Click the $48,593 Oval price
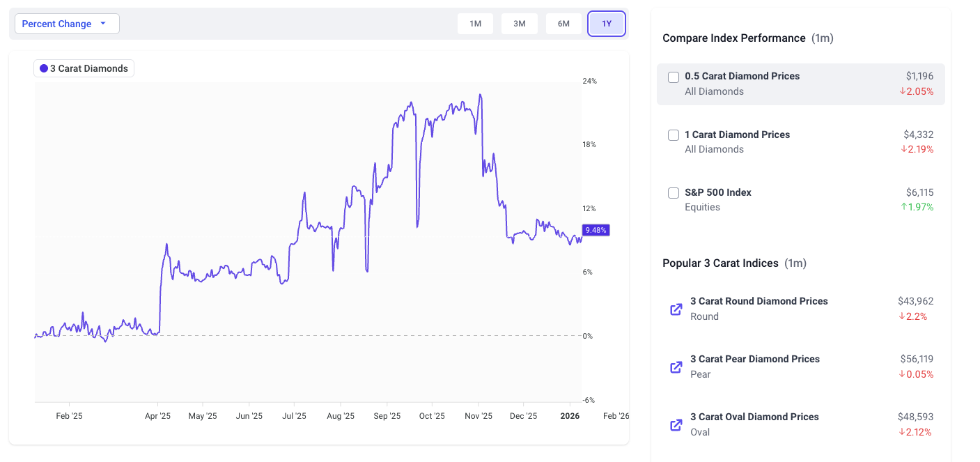 pos(916,417)
